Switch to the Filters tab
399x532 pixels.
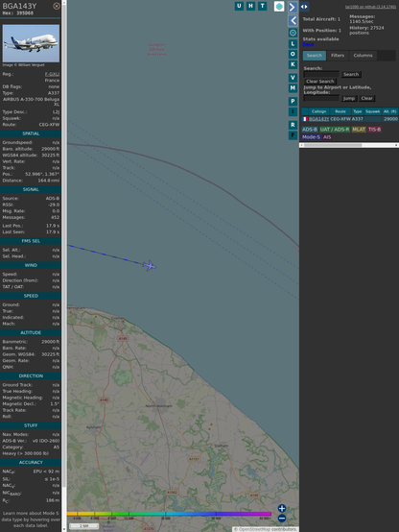338,56
